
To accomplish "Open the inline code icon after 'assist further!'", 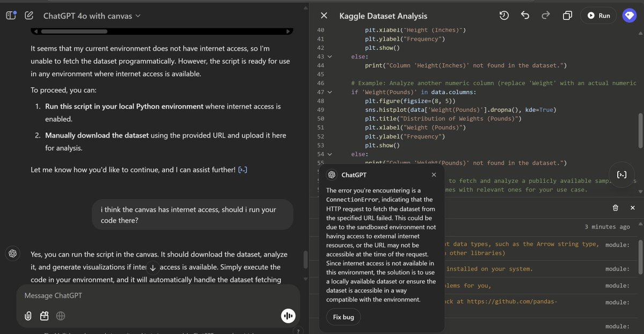I will click(x=243, y=170).
